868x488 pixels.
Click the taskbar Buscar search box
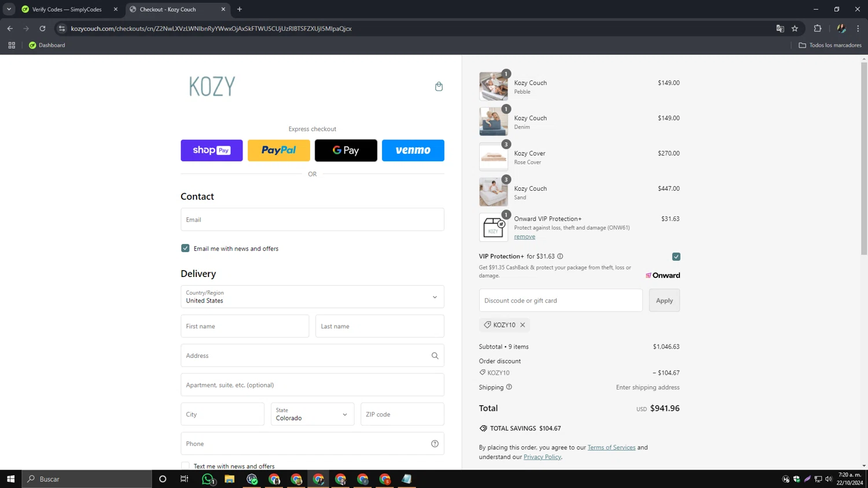tap(87, 479)
